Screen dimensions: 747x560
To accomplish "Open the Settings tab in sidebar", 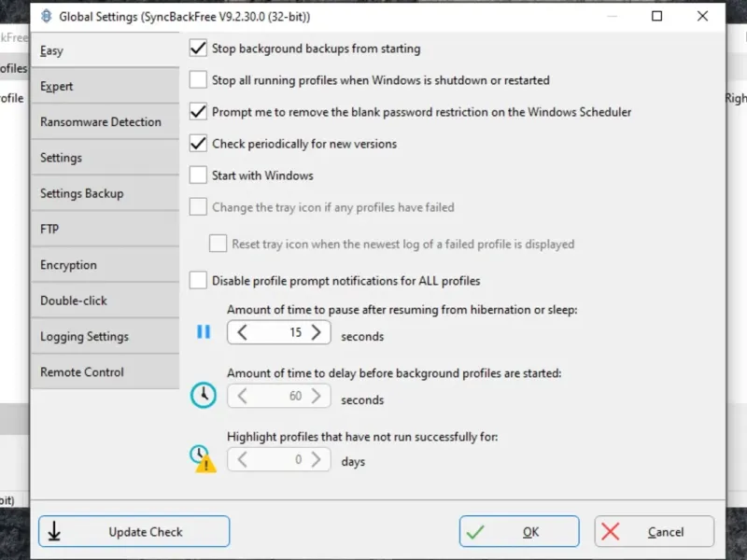I will tap(105, 158).
